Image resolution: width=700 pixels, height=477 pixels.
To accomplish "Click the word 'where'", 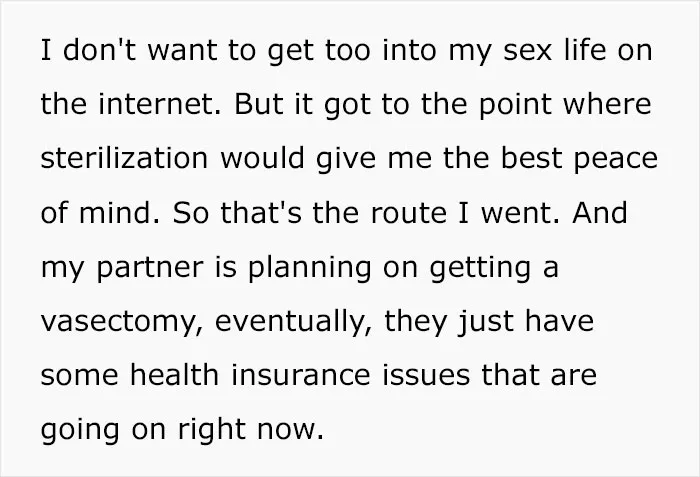I will (x=607, y=104).
